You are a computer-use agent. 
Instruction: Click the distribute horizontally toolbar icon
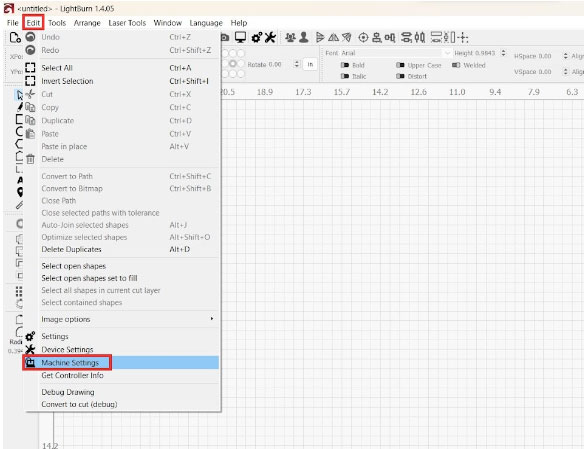(406, 37)
